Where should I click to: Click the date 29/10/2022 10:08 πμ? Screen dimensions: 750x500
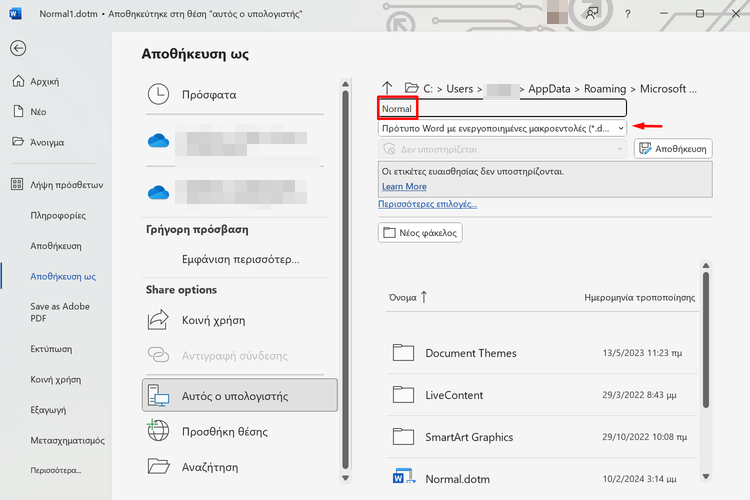point(645,437)
